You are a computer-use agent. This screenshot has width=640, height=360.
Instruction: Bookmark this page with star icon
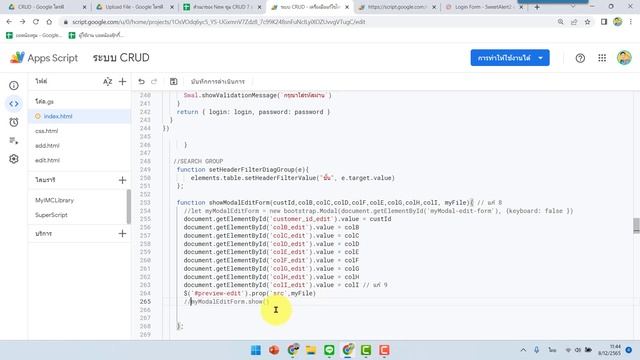click(587, 22)
